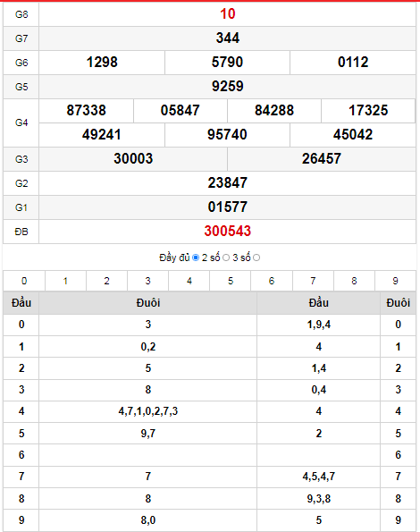Click the wide "Đầu" column header
Screen dimensions: 420x532
319,302
